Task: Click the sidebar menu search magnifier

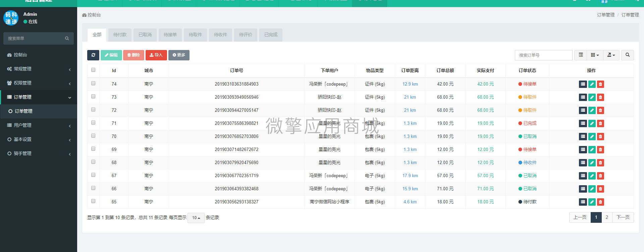Action: pos(67,39)
